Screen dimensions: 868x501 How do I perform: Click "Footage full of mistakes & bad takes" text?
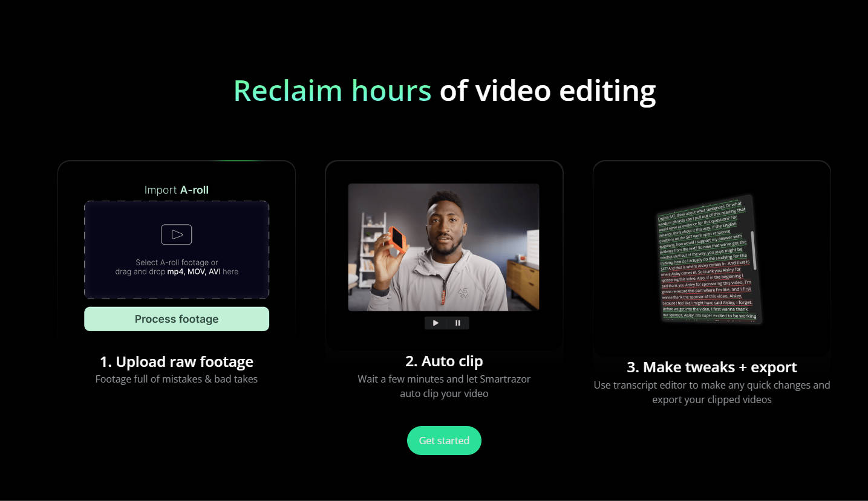pos(176,380)
